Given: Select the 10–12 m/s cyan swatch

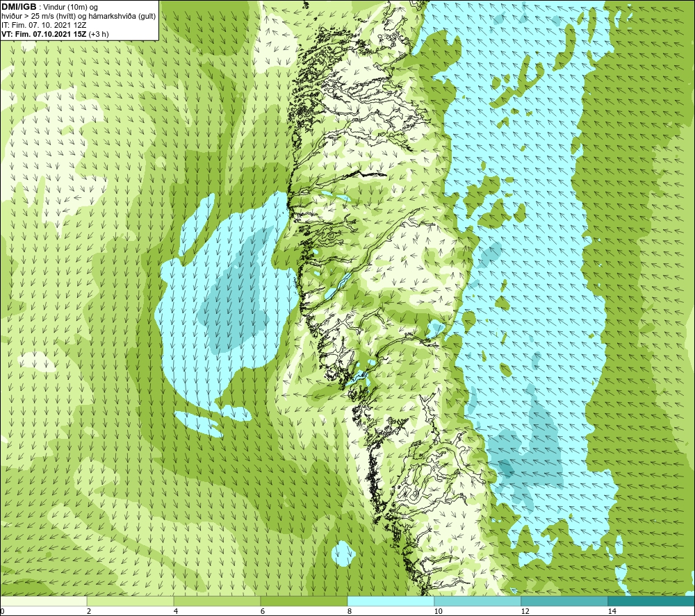Looking at the screenshot, I should click(477, 601).
